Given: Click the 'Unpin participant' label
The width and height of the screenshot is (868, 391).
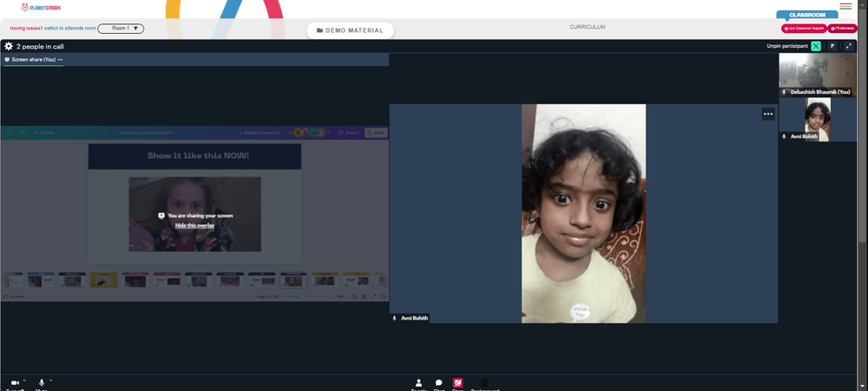Looking at the screenshot, I should (x=787, y=46).
